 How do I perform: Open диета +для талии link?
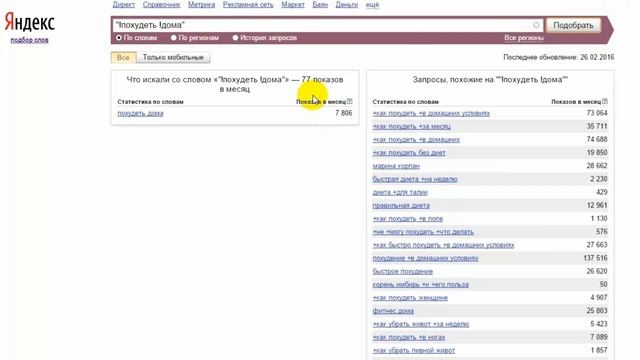(400, 192)
